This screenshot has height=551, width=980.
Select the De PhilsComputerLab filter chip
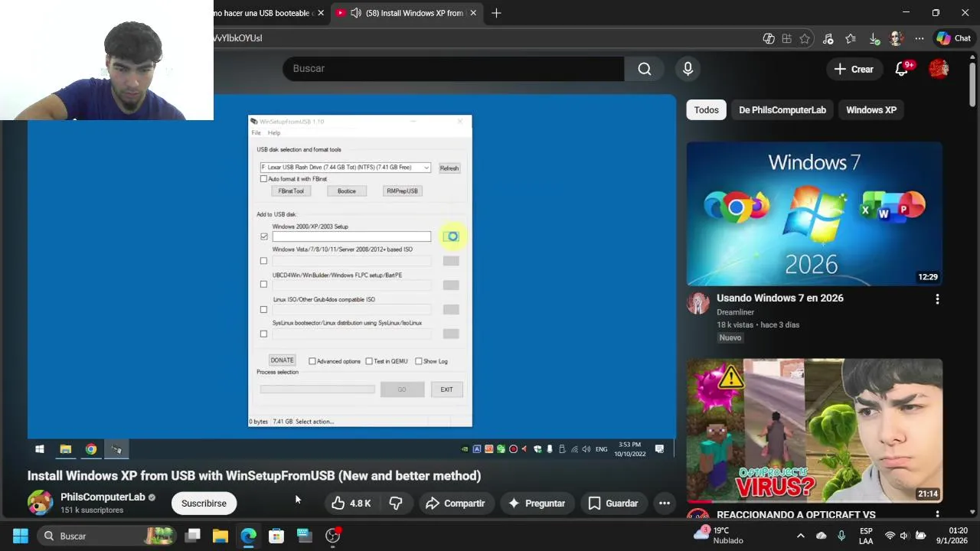pos(782,110)
